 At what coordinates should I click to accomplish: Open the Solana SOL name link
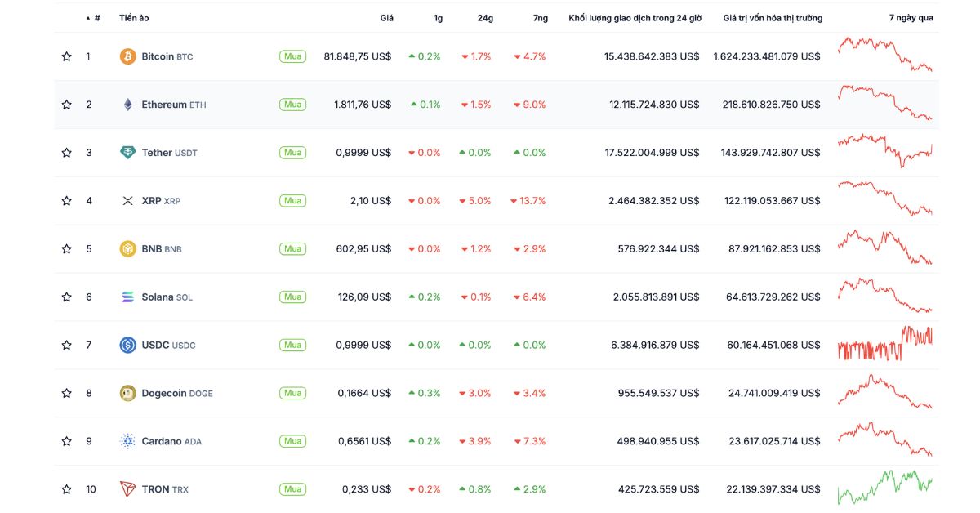pos(167,297)
